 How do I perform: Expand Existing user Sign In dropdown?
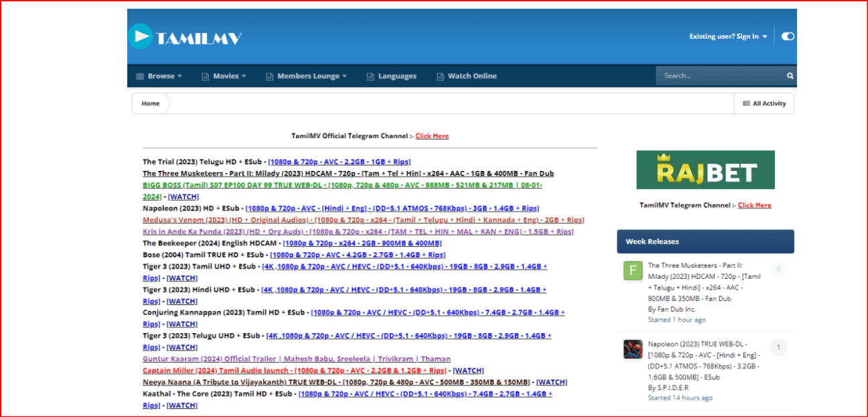point(728,36)
